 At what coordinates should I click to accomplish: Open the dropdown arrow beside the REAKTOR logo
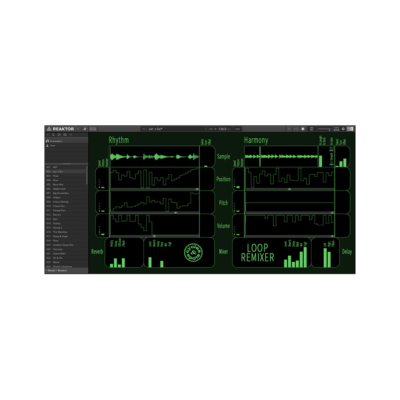click(x=78, y=129)
